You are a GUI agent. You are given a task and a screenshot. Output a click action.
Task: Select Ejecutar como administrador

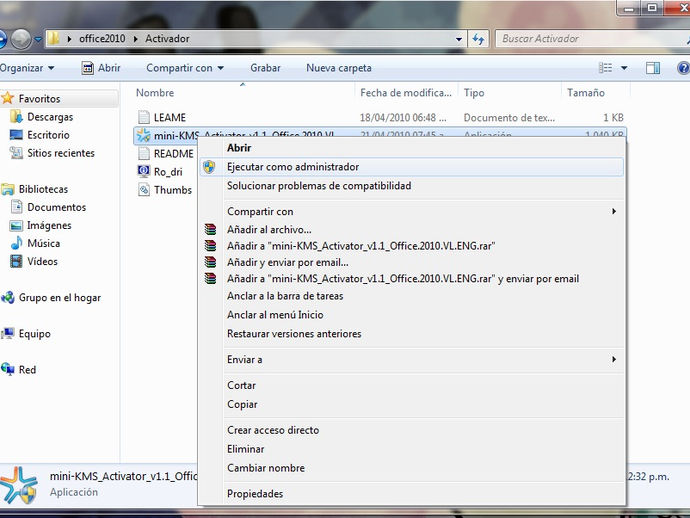411,167
